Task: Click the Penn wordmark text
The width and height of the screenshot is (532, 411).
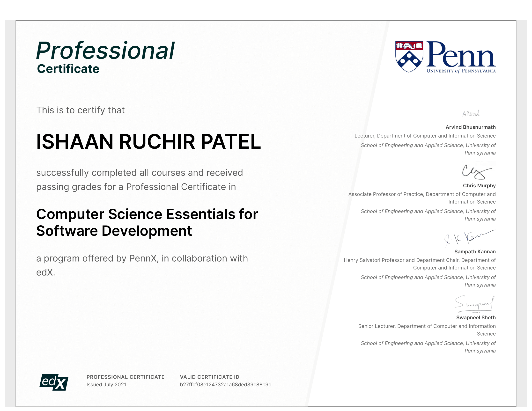Action: tap(461, 54)
